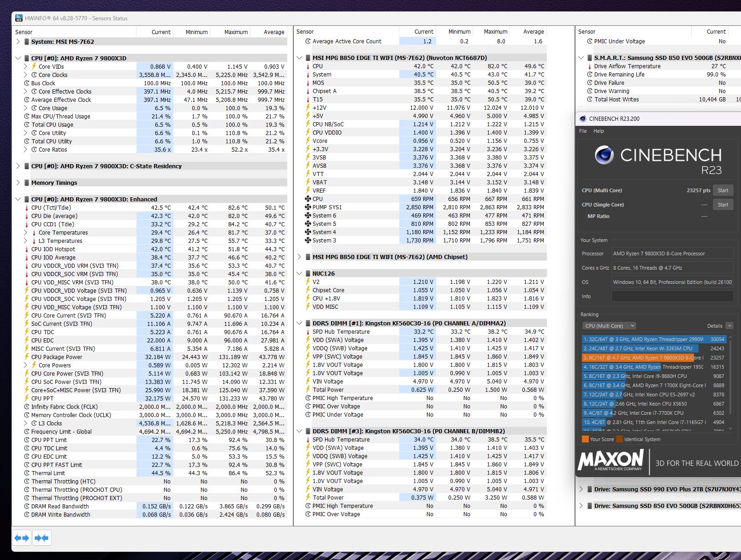The width and height of the screenshot is (741, 560).
Task: Click the chip icon of the NUC126 group
Action: 308,273
